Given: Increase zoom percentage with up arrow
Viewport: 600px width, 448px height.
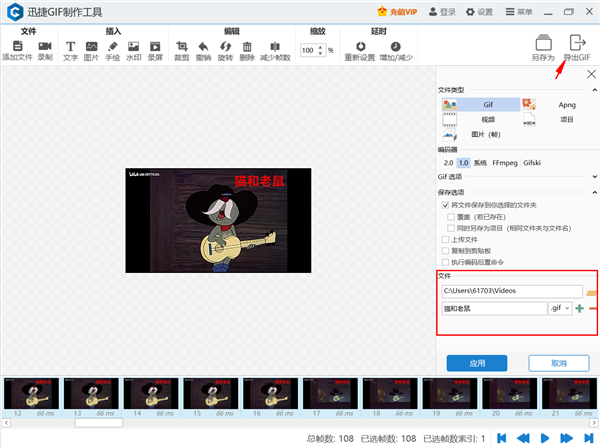Looking at the screenshot, I should point(320,47).
